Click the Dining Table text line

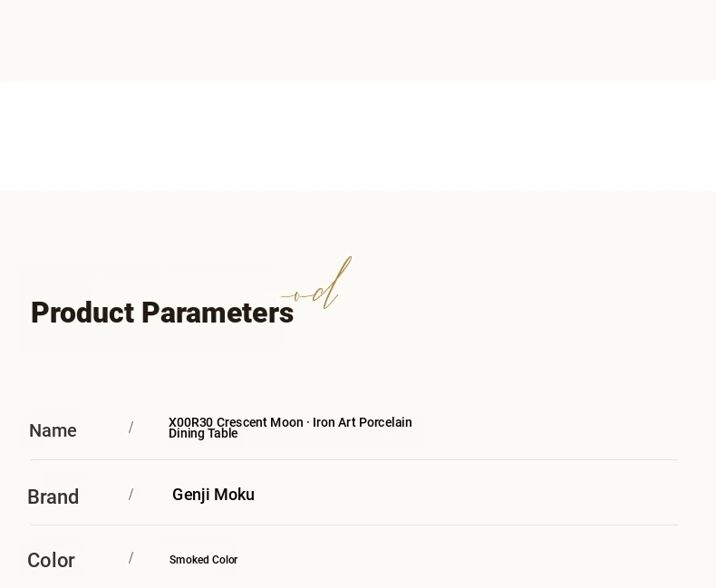tap(203, 433)
